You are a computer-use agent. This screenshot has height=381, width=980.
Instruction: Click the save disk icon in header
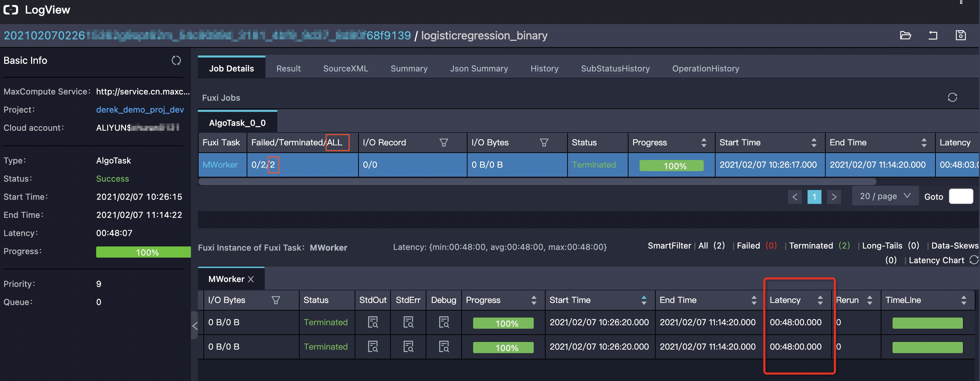click(x=960, y=36)
